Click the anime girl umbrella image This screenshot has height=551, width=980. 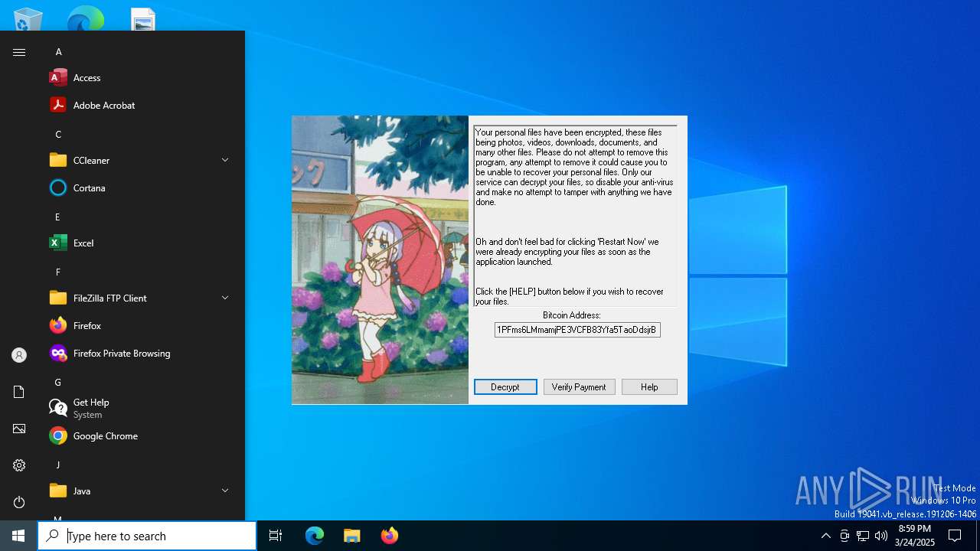[x=380, y=260]
